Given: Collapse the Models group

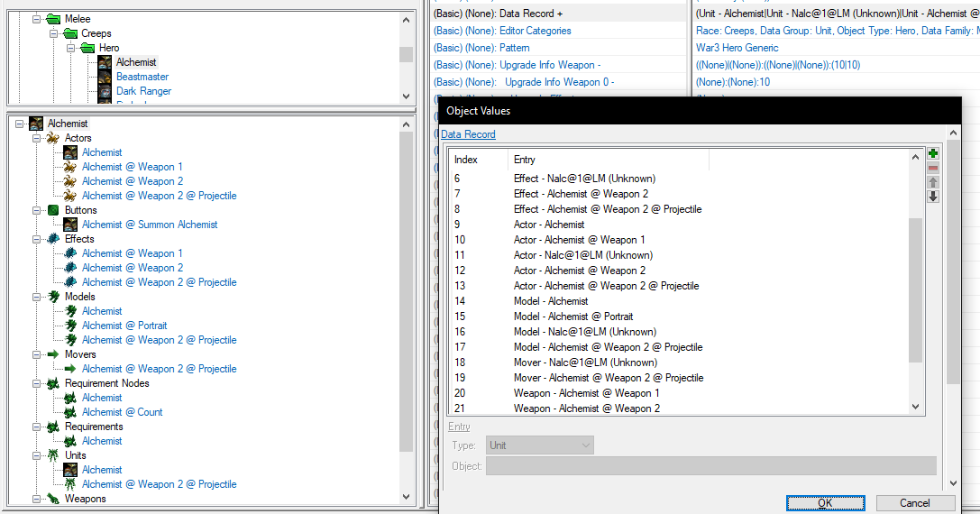Looking at the screenshot, I should click(x=36, y=297).
